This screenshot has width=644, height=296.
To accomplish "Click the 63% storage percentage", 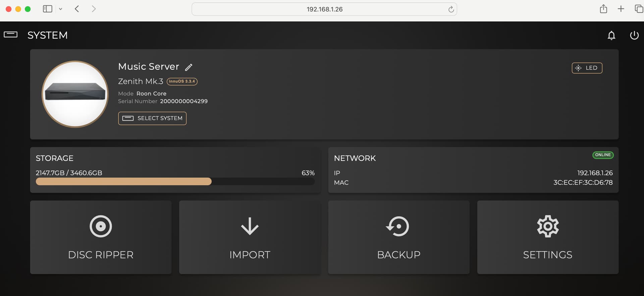I will tap(308, 173).
